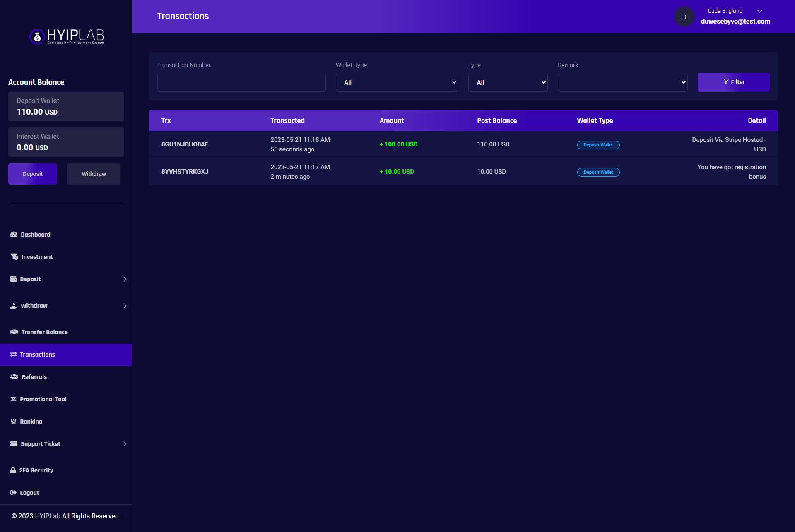795x532 pixels.
Task: Expand the Deposit submenu chevron
Action: click(x=125, y=279)
